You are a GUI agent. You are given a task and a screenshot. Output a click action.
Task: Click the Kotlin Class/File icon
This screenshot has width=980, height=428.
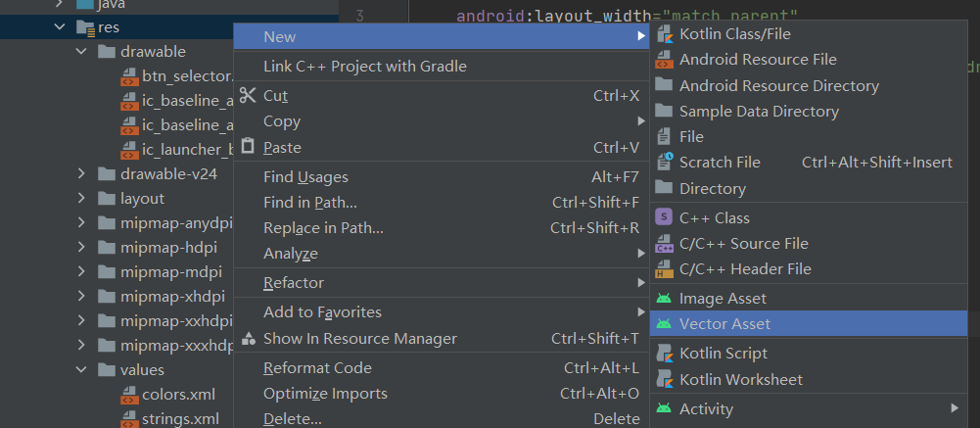coord(664,33)
